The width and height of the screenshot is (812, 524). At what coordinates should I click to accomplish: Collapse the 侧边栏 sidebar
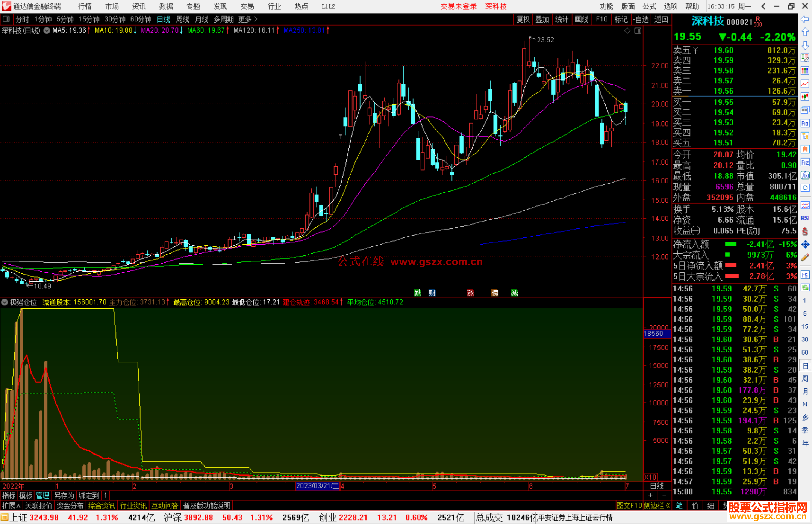(657, 506)
